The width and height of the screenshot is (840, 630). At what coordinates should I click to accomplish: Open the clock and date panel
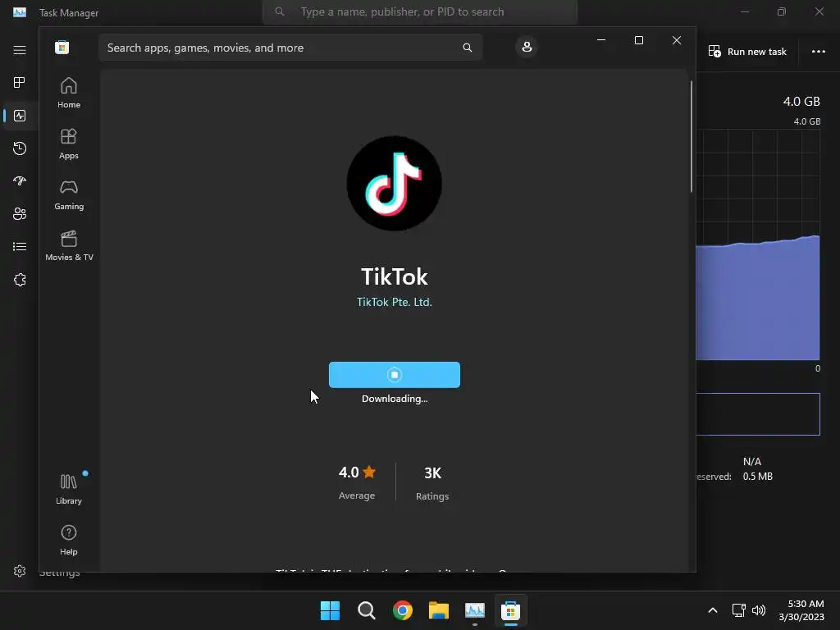pos(801,610)
